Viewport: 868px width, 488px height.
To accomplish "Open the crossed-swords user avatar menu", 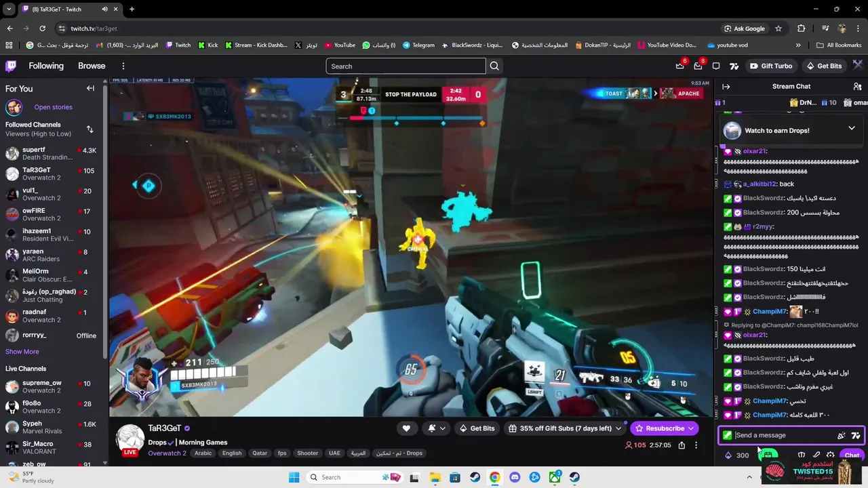I will point(858,66).
